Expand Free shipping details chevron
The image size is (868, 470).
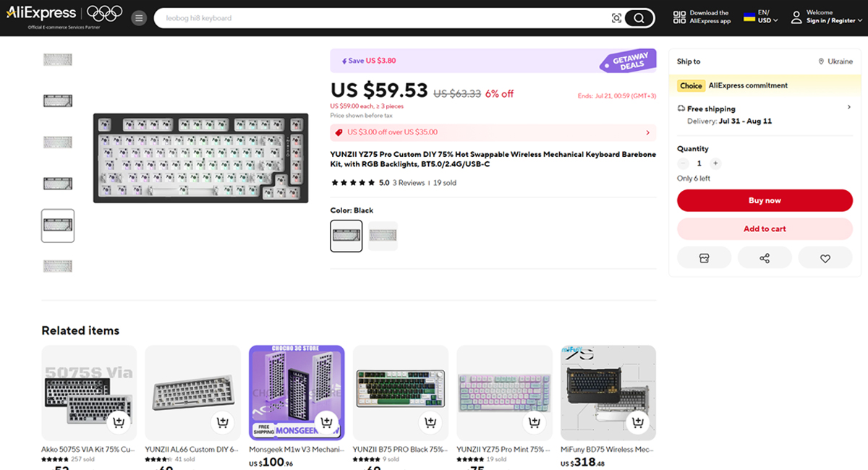click(849, 108)
